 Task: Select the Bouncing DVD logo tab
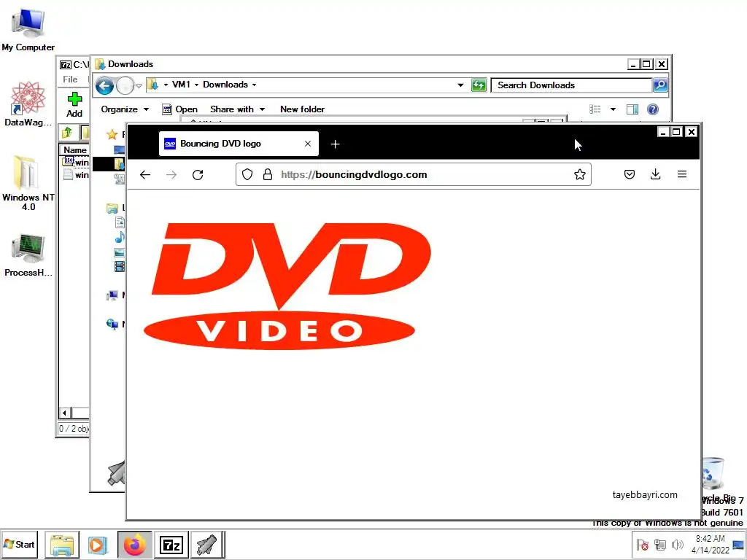tap(239, 144)
